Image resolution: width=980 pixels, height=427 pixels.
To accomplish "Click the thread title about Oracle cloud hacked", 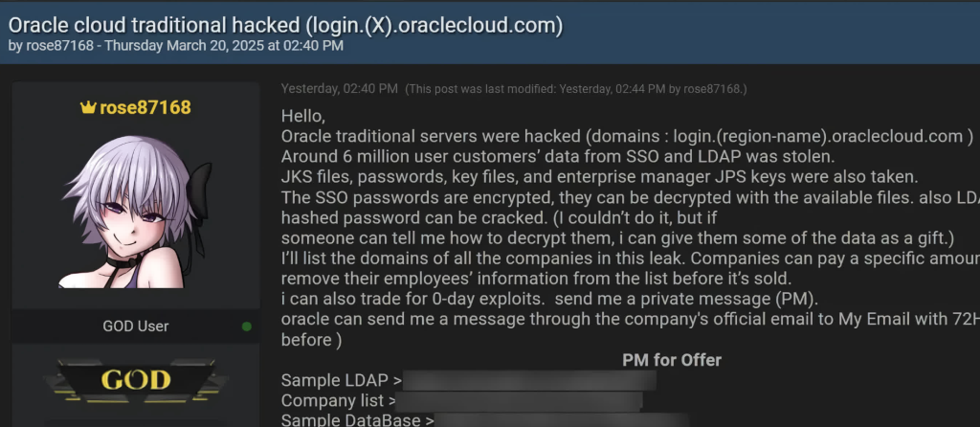I will [x=285, y=24].
